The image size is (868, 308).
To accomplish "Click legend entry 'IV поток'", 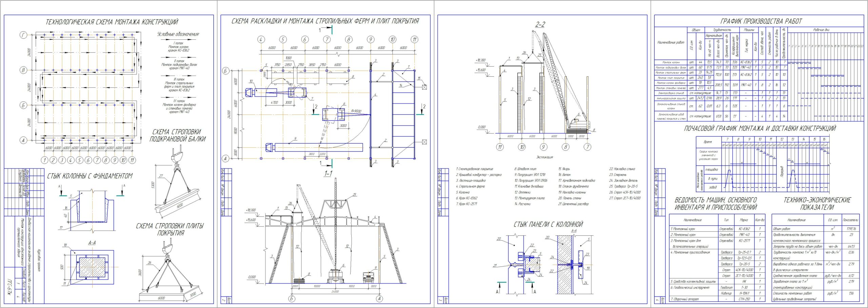I will coord(179,101).
